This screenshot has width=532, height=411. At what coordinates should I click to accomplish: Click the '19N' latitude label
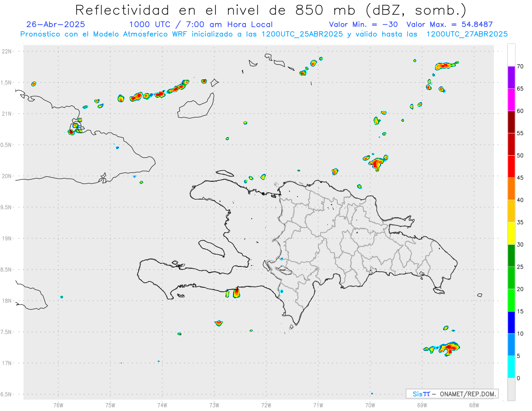(x=7, y=239)
